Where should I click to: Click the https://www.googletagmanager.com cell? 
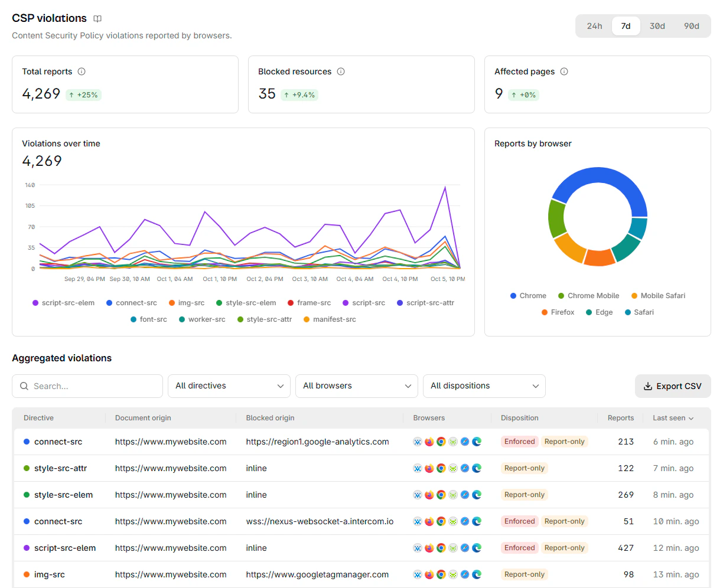pos(317,574)
